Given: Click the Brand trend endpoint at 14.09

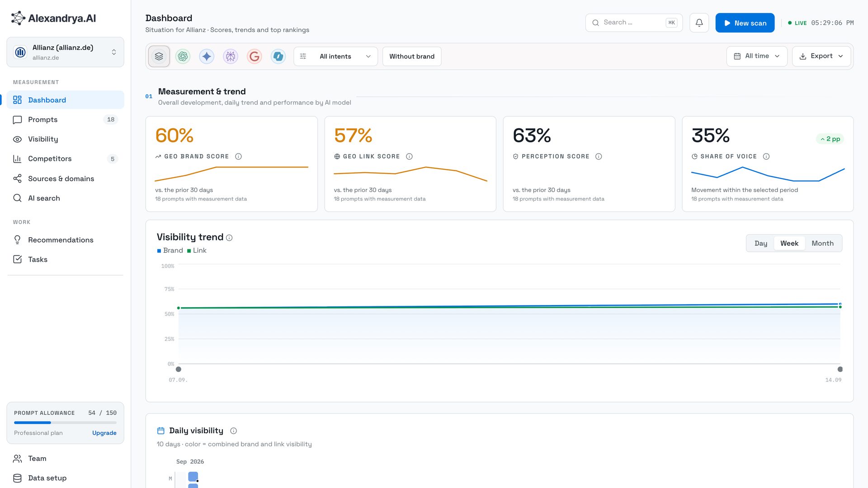Looking at the screenshot, I should 840,304.
